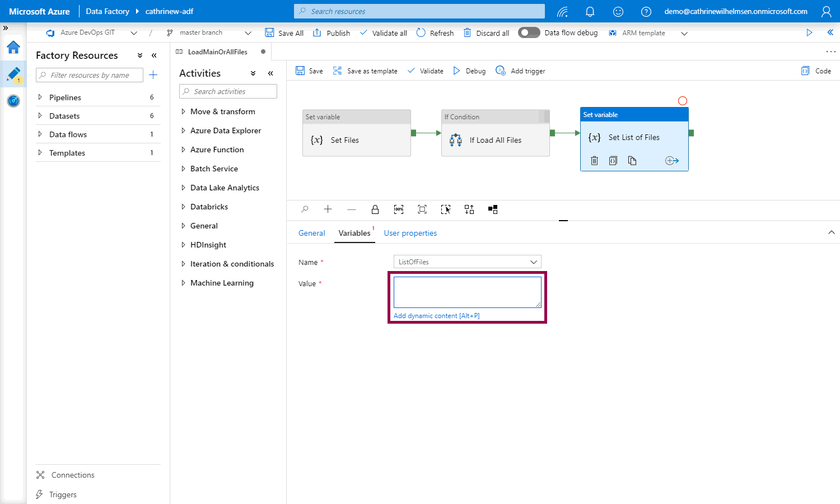Add new factory resource with plus icon
840x504 pixels.
(153, 75)
